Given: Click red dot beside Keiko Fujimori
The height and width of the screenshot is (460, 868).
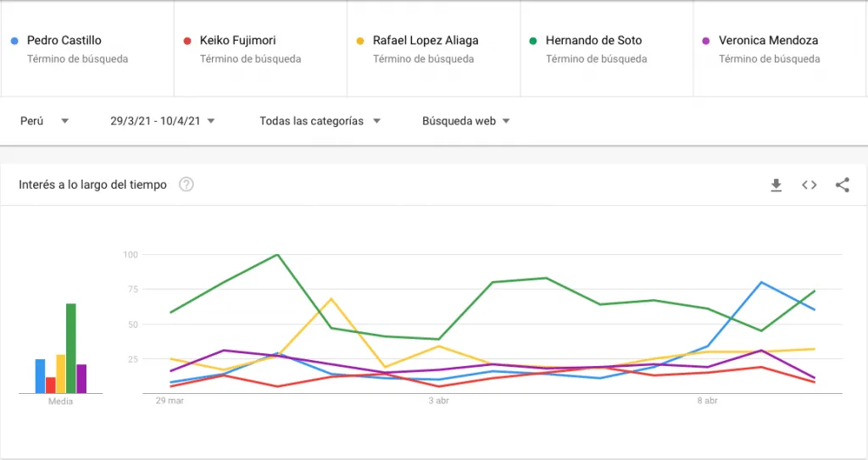Looking at the screenshot, I should click(187, 41).
